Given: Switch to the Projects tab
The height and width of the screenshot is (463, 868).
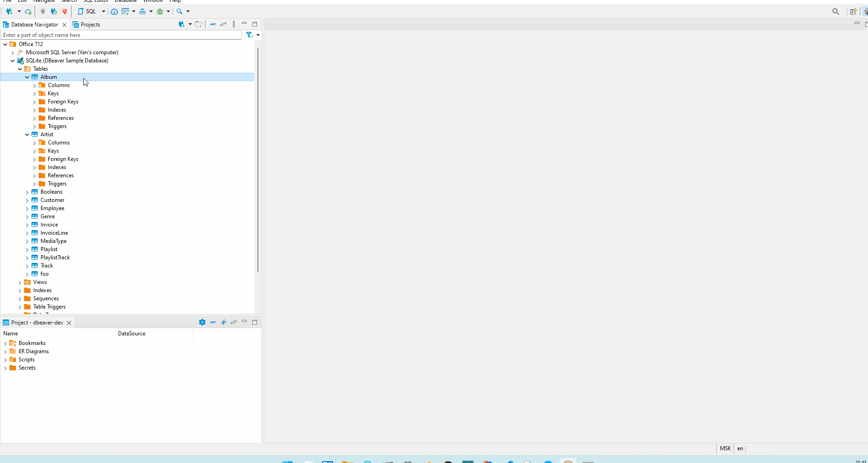Looking at the screenshot, I should click(87, 25).
